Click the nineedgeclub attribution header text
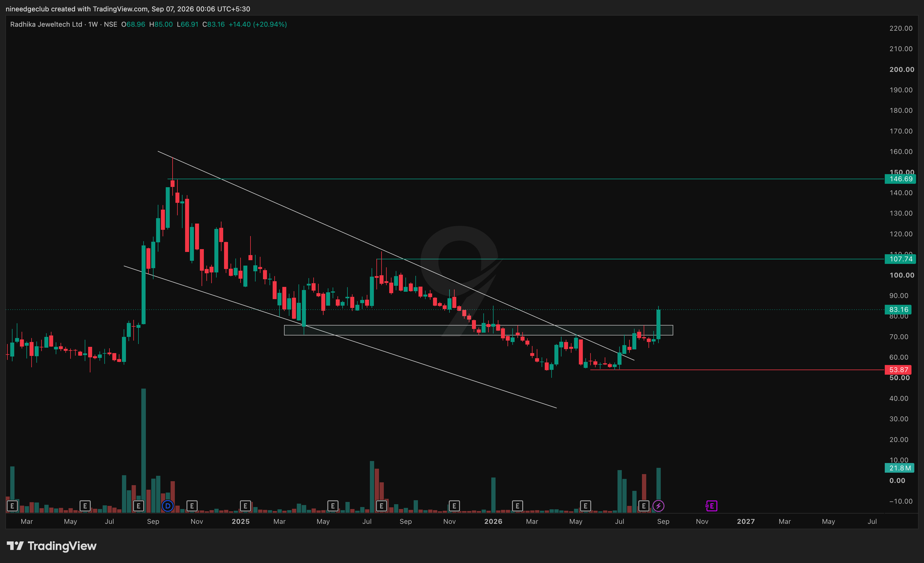 [127, 9]
